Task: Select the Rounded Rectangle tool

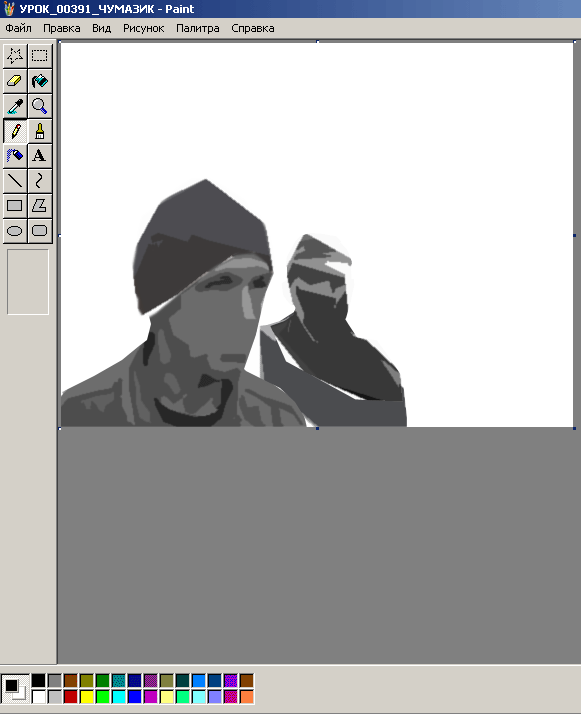Action: 40,231
